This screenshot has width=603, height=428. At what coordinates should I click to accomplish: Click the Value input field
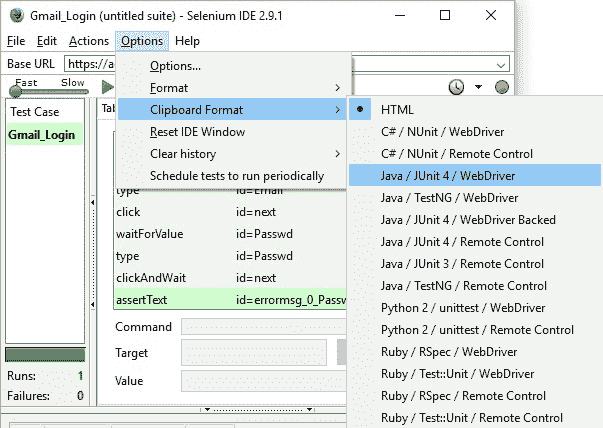[263, 381]
